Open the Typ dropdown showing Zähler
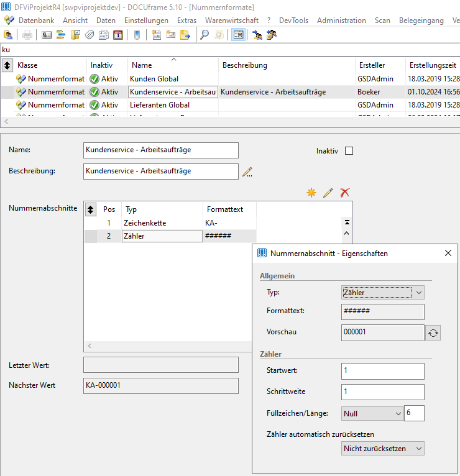The image size is (460, 476). pos(382,293)
